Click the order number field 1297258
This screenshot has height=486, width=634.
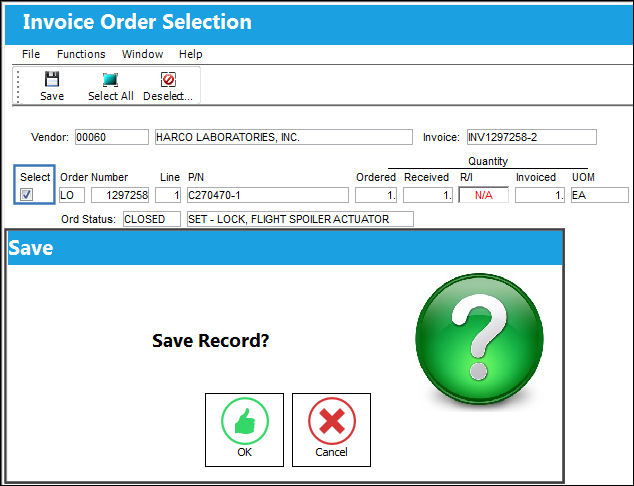pyautogui.click(x=120, y=195)
